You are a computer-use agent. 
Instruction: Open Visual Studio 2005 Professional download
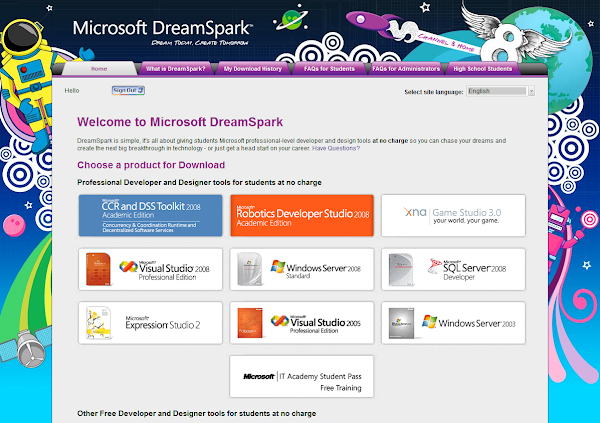pyautogui.click(x=302, y=323)
